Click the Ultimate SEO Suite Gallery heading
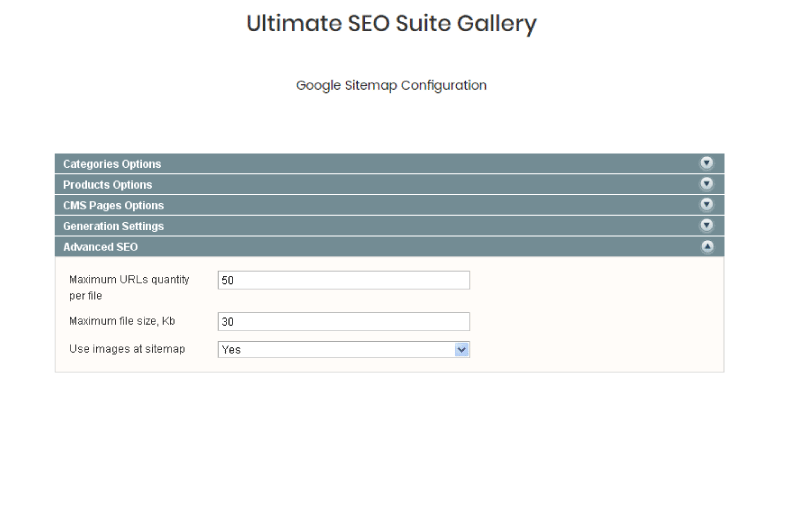800x530 pixels. coord(391,23)
